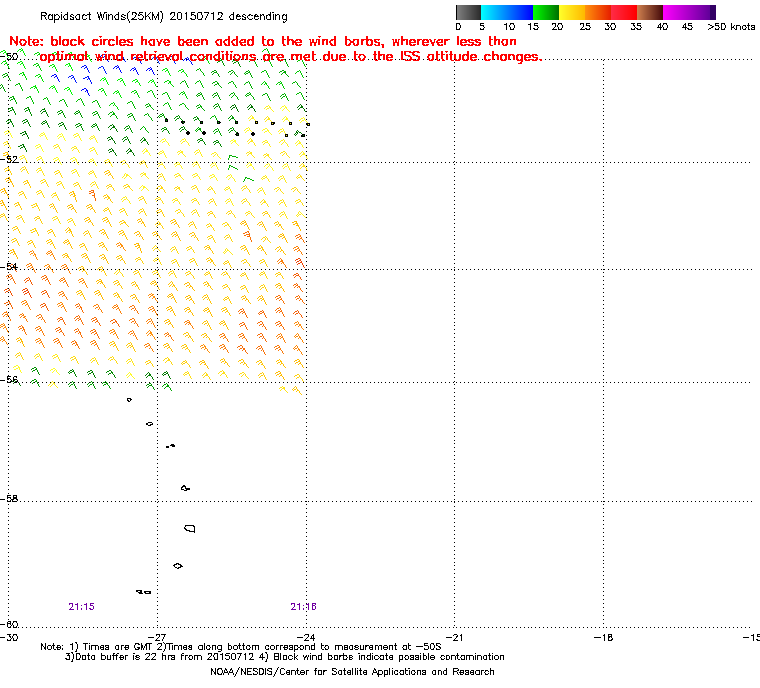Viewport: 760px width, 688px height.
Task: Click the green 15-20 knots color segment
Action: click(546, 12)
